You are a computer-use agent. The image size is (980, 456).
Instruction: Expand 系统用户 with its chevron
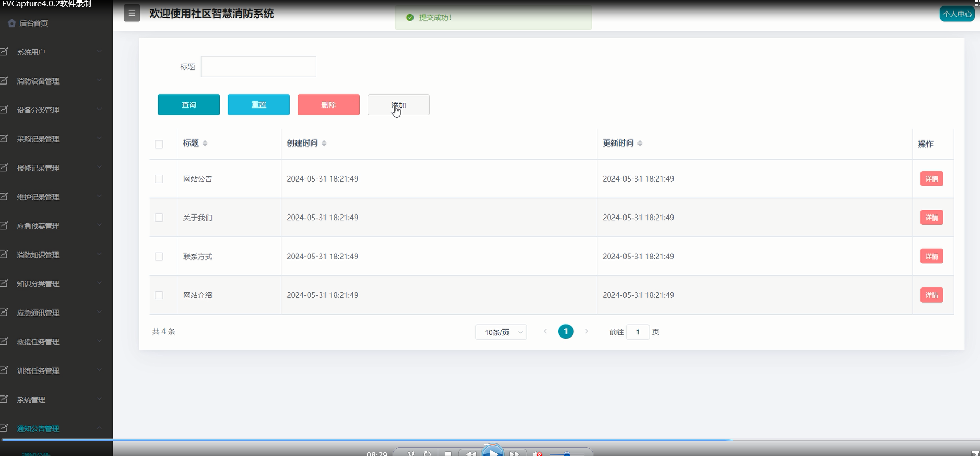tap(99, 52)
